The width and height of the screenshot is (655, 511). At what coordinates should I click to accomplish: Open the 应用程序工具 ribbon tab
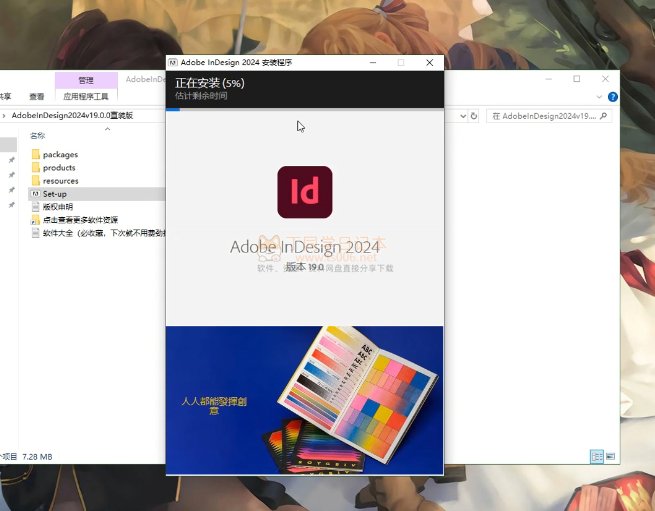86,97
